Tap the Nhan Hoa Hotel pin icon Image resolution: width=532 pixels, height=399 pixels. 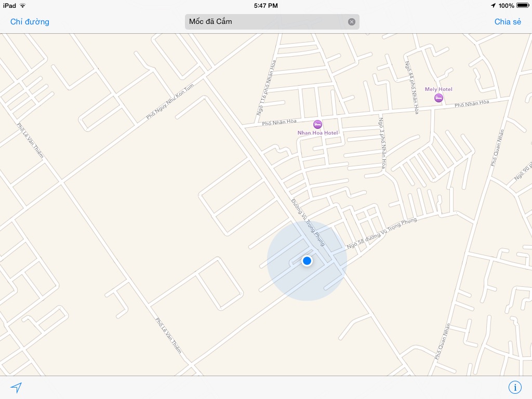(x=317, y=124)
